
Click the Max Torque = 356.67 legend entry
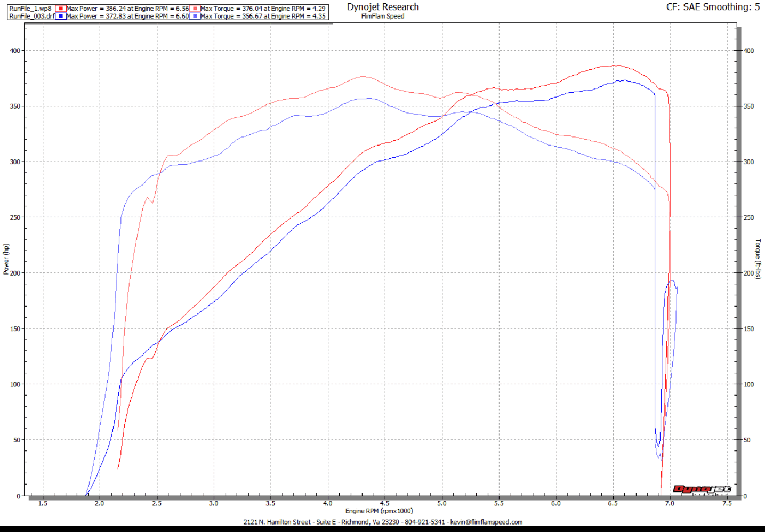(263, 16)
